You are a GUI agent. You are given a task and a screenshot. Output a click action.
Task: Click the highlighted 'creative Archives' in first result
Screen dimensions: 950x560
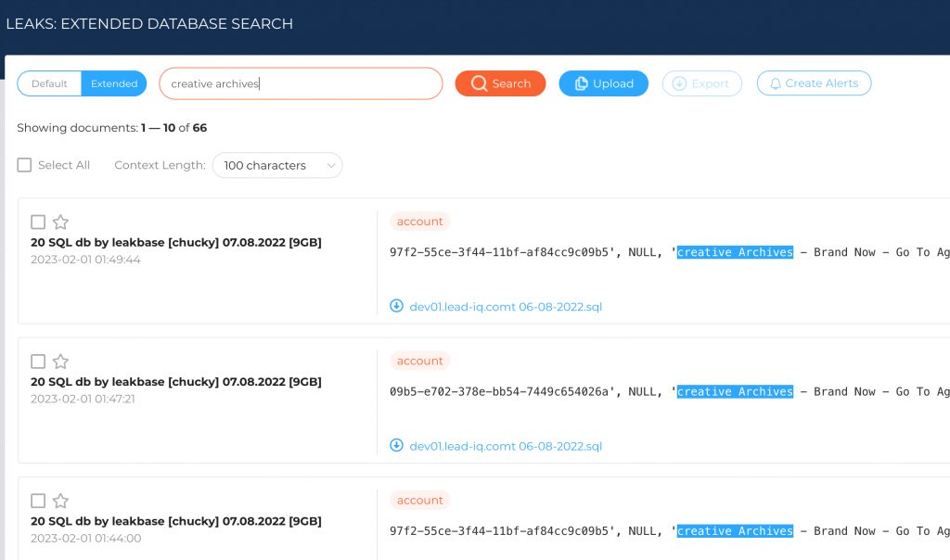(735, 252)
